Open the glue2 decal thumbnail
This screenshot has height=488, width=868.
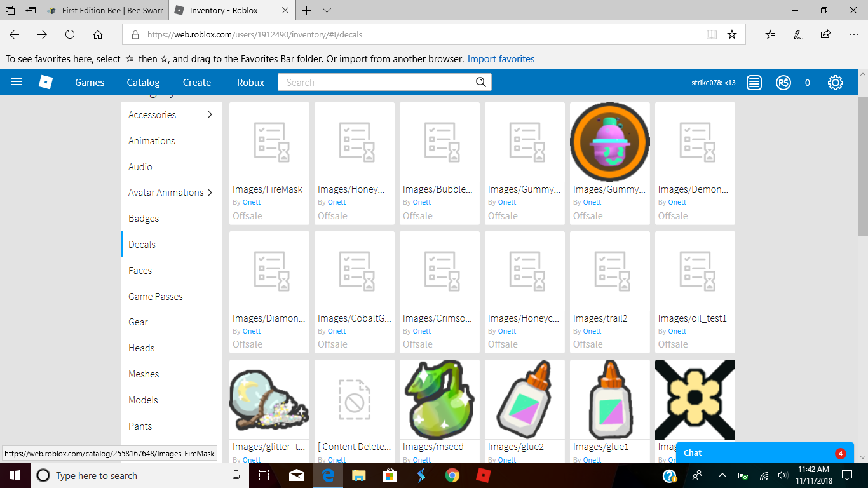point(525,400)
